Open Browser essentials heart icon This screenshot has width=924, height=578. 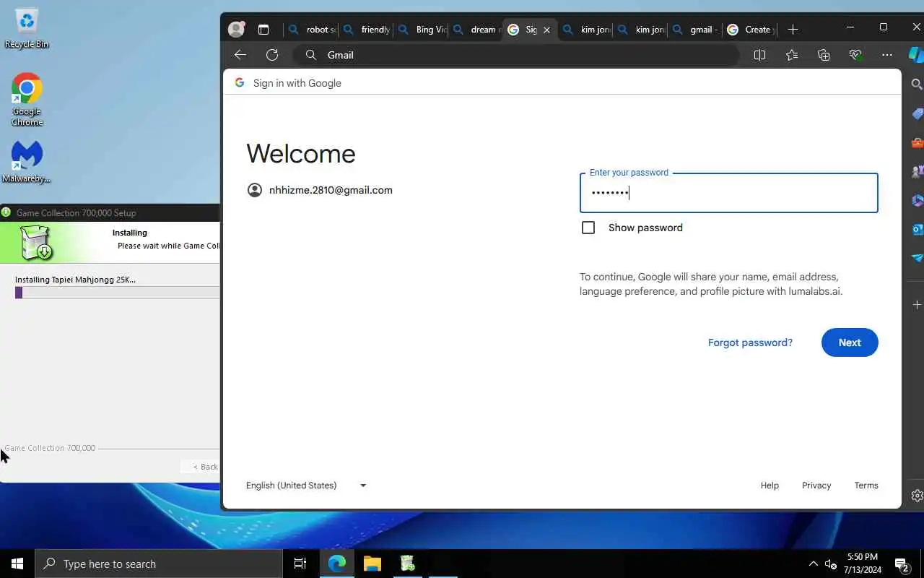click(x=855, y=55)
